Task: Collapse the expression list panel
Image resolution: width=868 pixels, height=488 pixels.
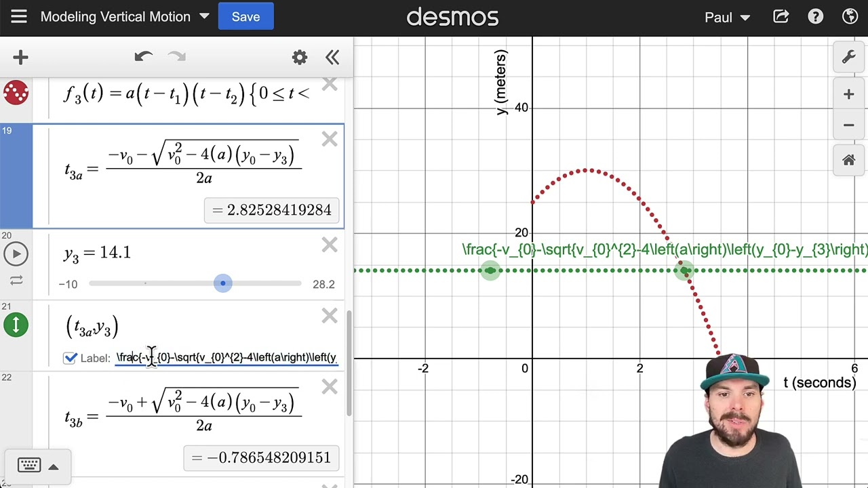Action: (x=332, y=58)
